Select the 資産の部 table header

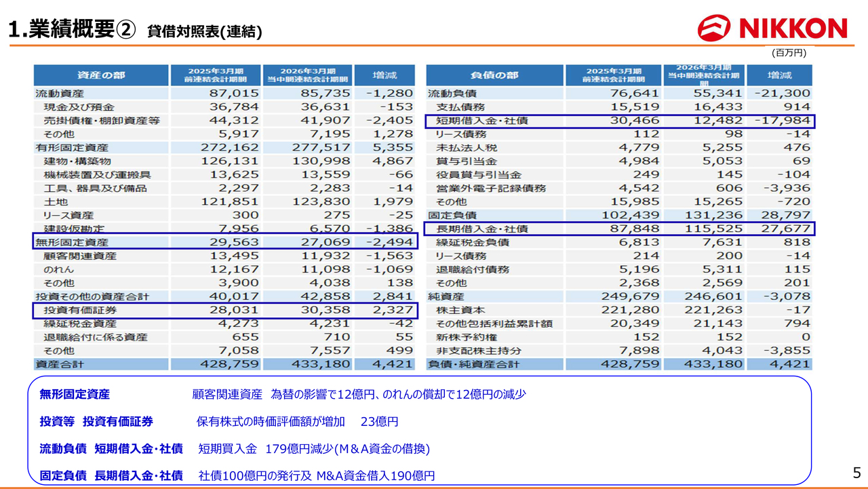(x=100, y=75)
